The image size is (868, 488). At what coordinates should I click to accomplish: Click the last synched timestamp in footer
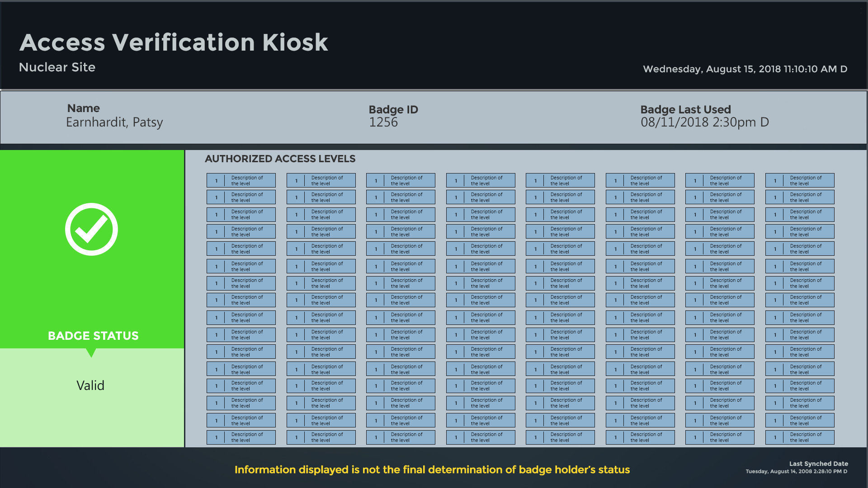click(796, 472)
